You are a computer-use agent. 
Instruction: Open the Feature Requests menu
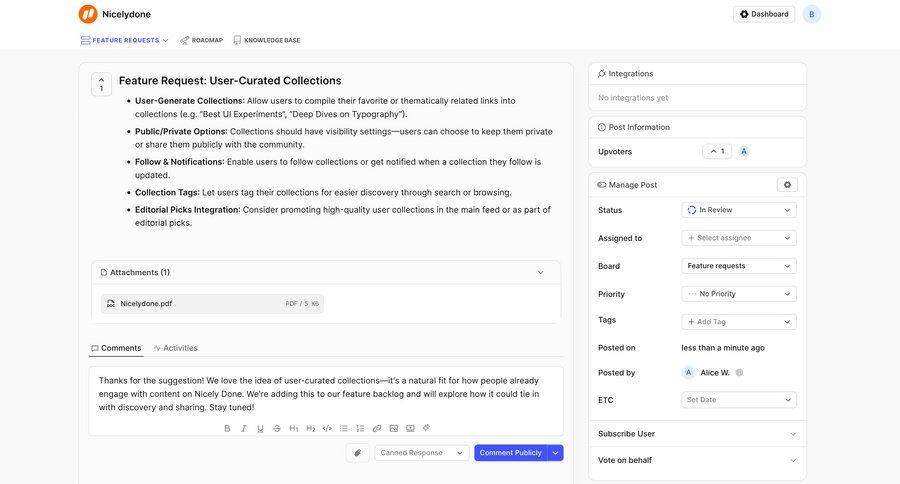125,40
